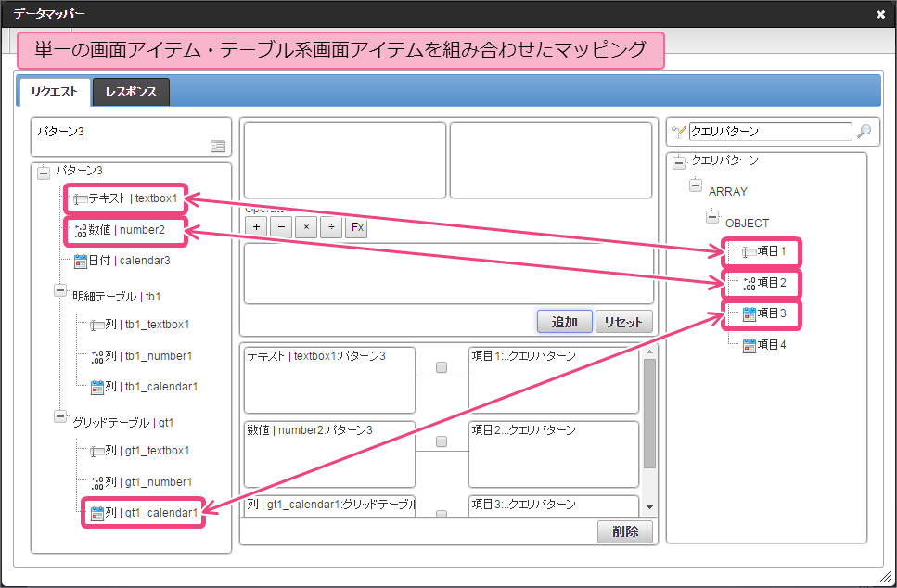897x588 pixels.
Task: Click the textbox icon of tb1_textbox1 column
Action: pyautogui.click(x=96, y=325)
